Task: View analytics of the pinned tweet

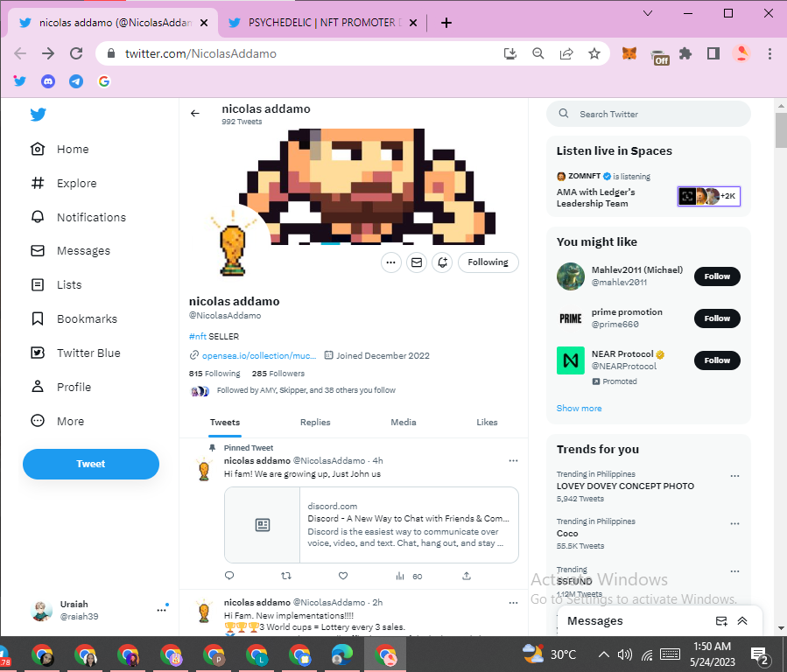Action: click(409, 577)
